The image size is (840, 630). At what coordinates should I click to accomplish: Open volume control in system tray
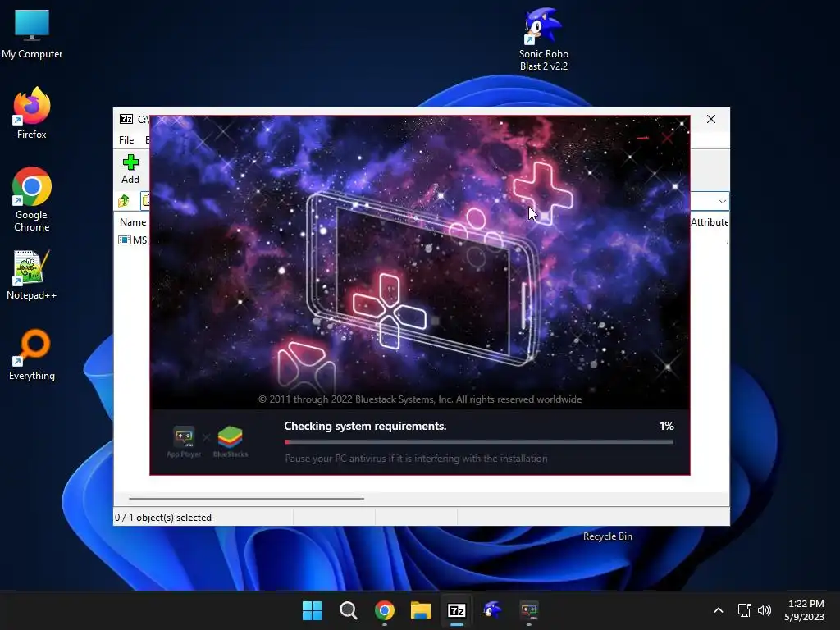click(765, 610)
